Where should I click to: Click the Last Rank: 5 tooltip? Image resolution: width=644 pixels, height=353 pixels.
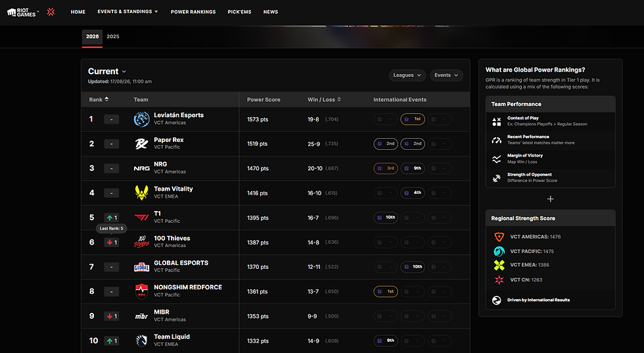(111, 229)
